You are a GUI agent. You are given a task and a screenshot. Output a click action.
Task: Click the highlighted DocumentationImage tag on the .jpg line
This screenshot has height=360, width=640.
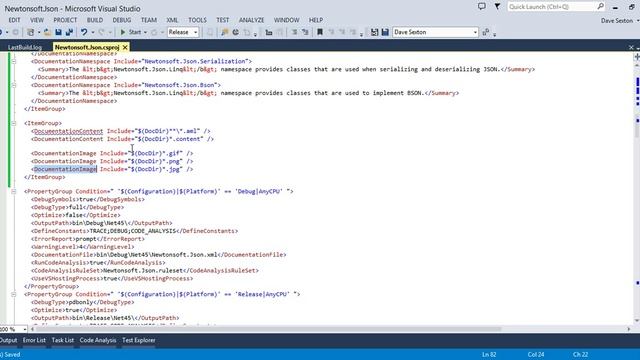point(65,169)
